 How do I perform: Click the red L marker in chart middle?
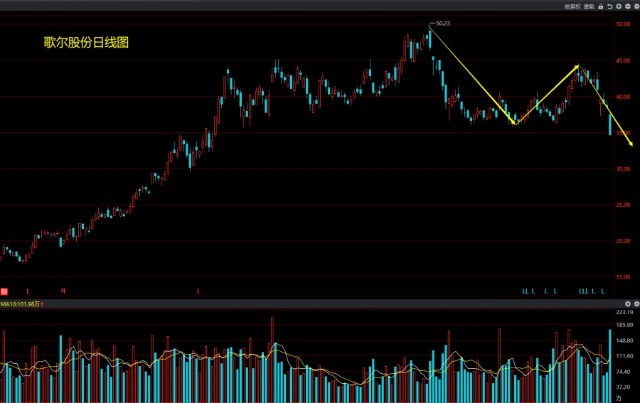(x=198, y=291)
